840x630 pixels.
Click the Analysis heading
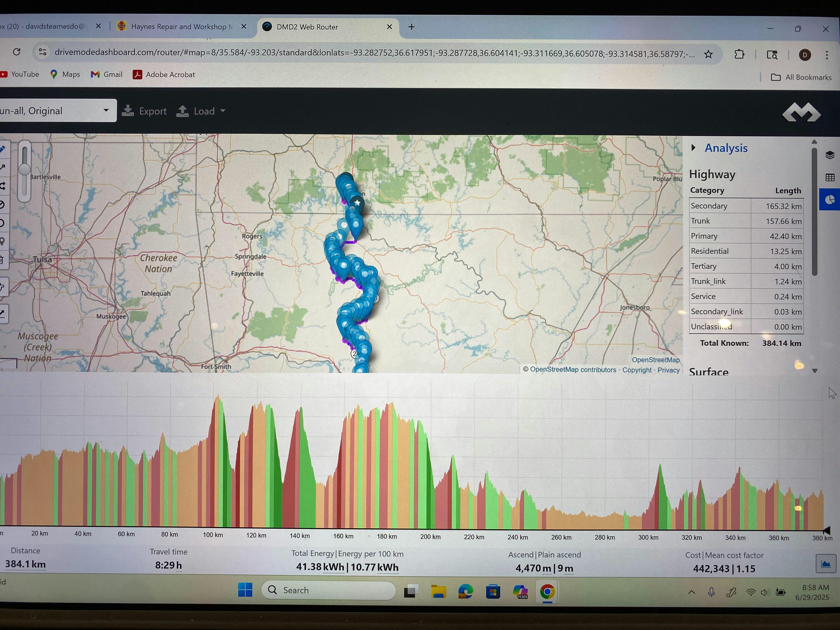click(x=726, y=148)
